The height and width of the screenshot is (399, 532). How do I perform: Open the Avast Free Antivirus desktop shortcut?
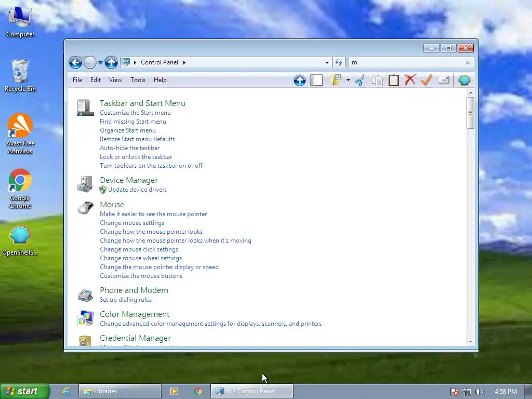20,134
